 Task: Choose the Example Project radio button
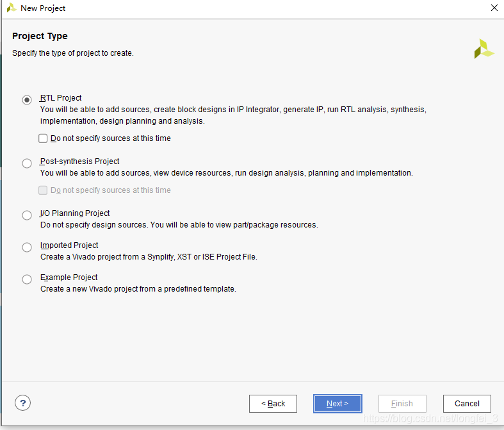27,279
